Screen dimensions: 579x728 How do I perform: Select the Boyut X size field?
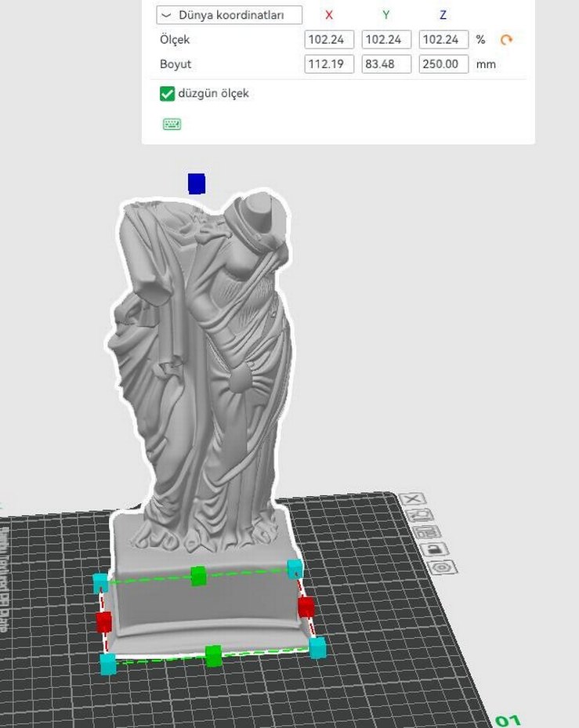[329, 64]
